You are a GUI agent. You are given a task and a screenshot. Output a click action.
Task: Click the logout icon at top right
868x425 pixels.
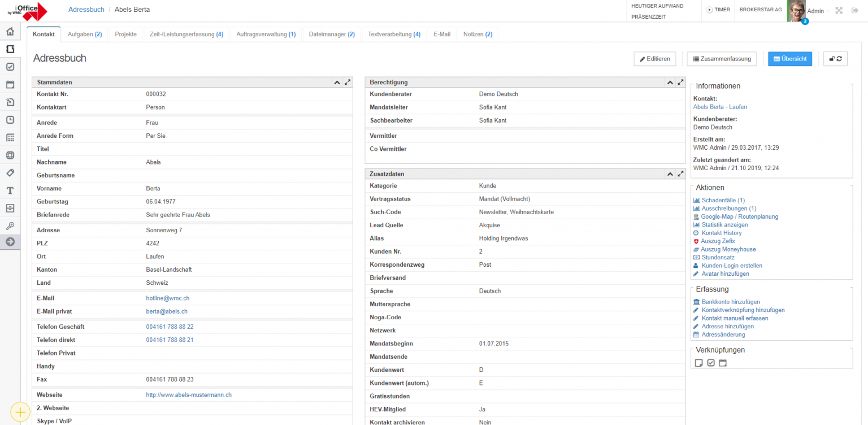(855, 10)
